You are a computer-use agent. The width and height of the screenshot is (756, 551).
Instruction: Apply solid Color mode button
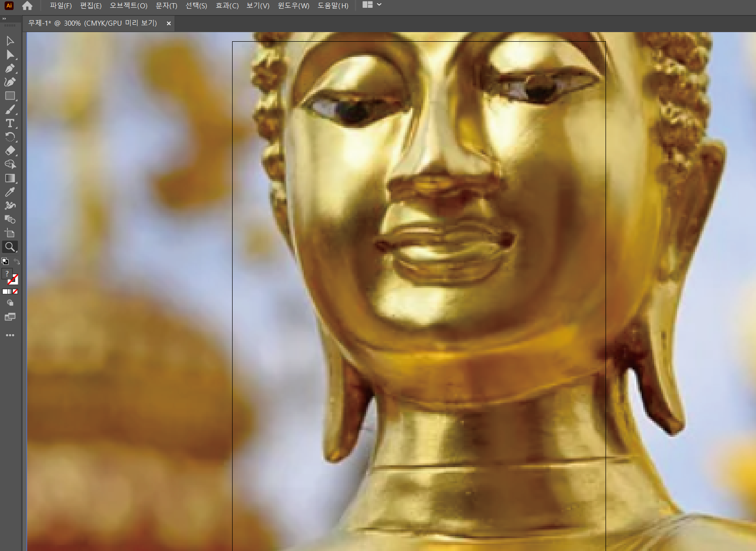[x=4, y=292]
